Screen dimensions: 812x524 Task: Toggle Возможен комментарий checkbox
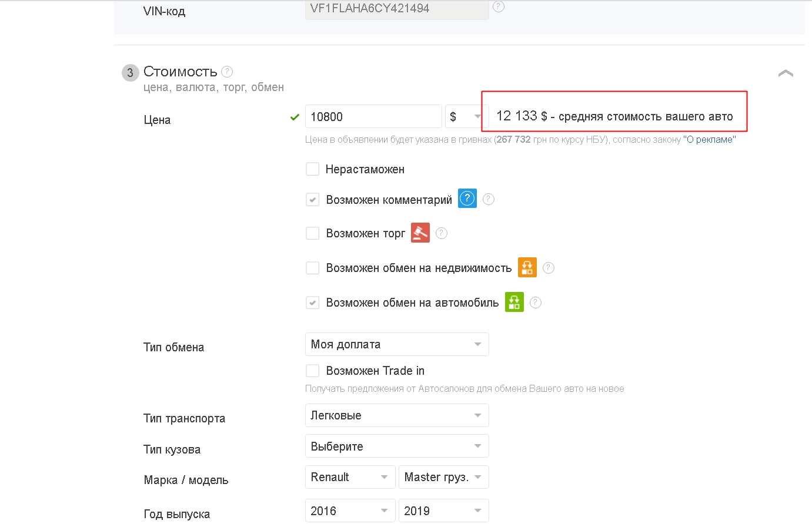click(x=313, y=200)
